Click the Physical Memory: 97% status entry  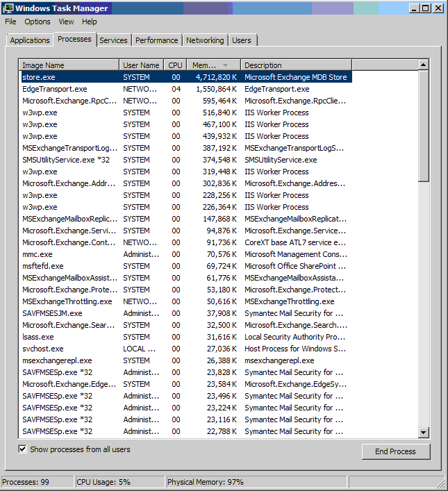(256, 482)
